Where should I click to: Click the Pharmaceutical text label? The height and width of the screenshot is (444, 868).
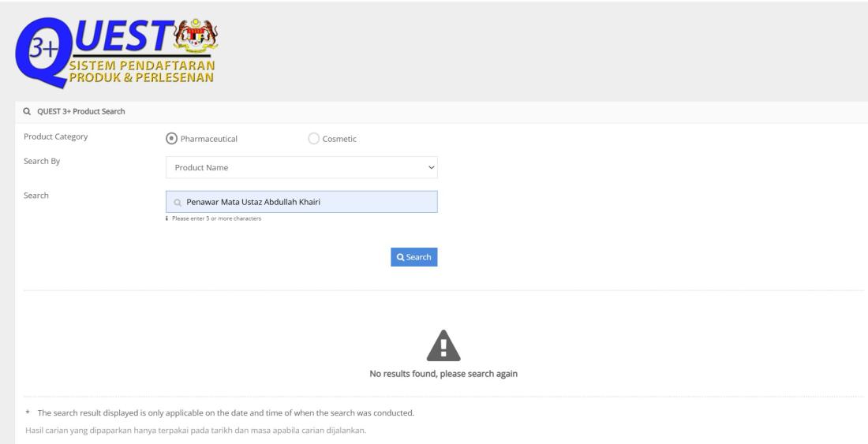click(209, 139)
